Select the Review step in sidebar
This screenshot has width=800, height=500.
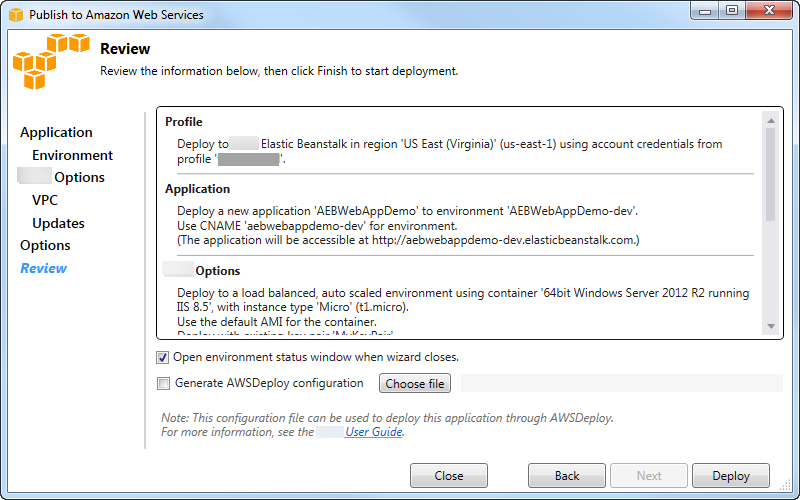click(x=44, y=268)
